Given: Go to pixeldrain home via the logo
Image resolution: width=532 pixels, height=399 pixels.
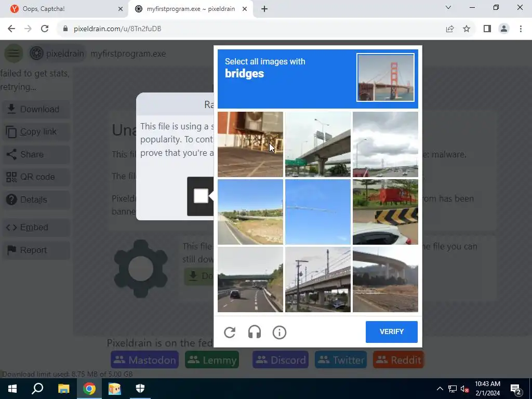Looking at the screenshot, I should 57,54.
